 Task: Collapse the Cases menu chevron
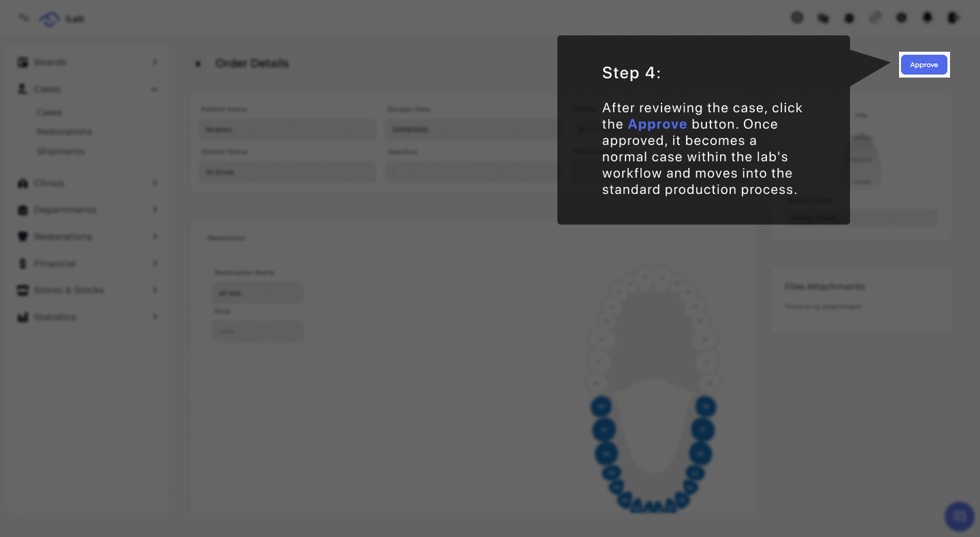pos(154,89)
